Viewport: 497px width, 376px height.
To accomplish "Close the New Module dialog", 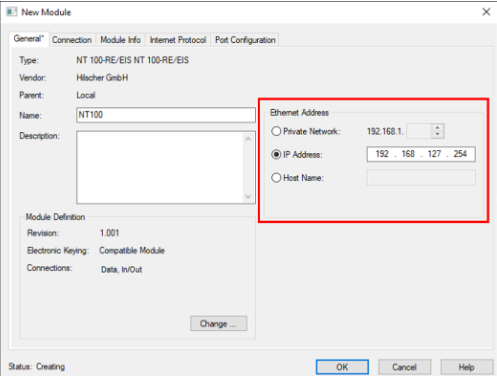I will tap(486, 12).
